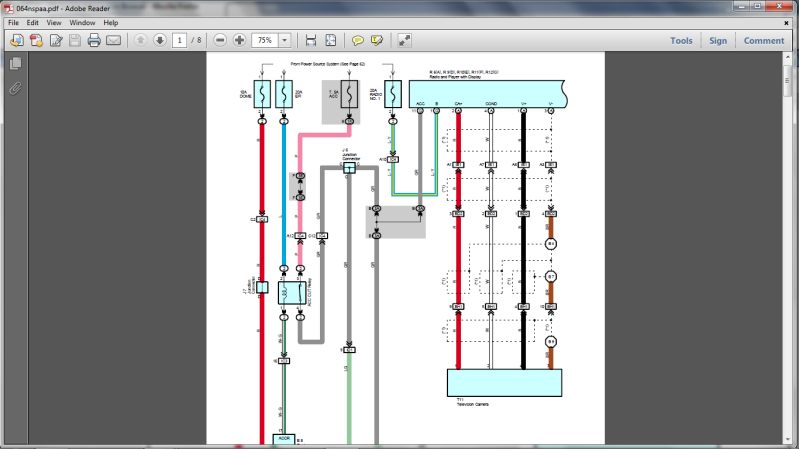Click the page number input field

[x=180, y=41]
